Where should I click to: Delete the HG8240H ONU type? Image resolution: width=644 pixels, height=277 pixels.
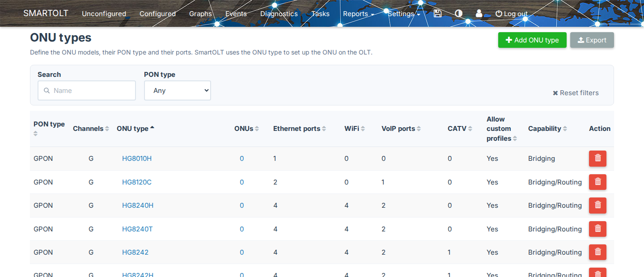tap(597, 206)
